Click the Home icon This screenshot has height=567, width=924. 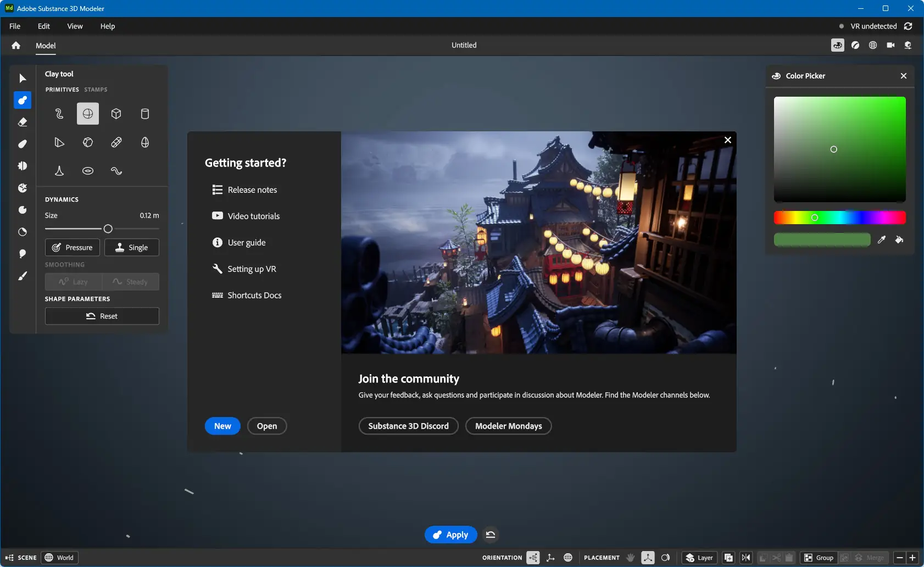pos(16,46)
